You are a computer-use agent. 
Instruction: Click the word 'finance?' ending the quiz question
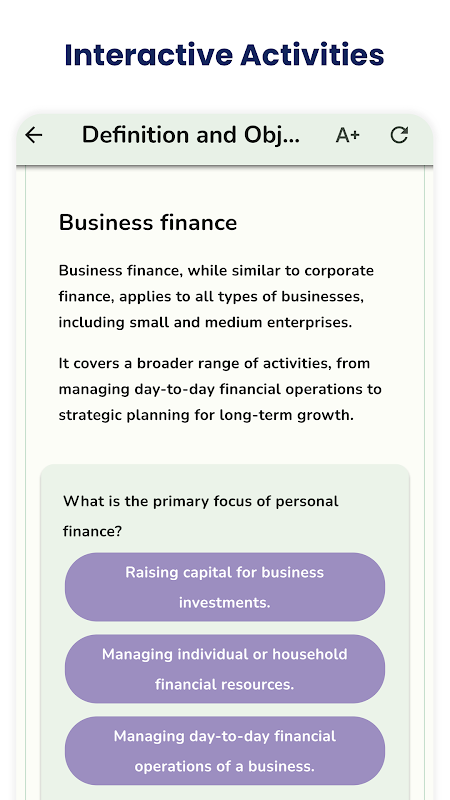92,532
